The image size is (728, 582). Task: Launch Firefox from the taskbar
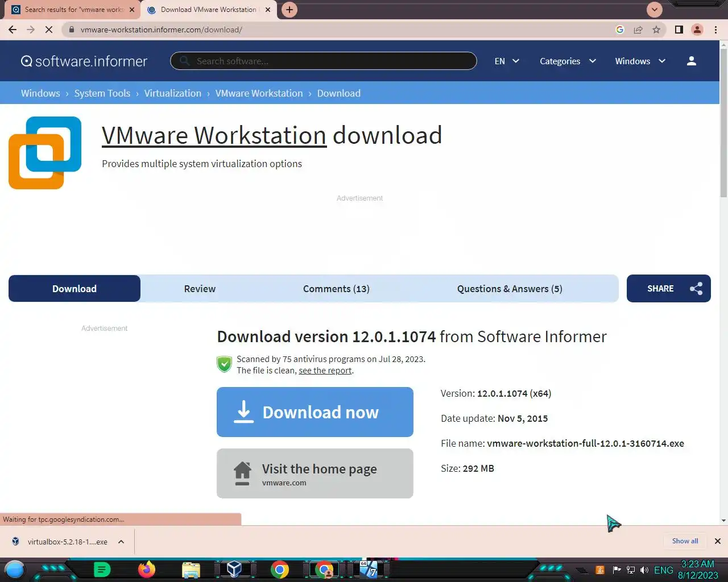point(147,569)
